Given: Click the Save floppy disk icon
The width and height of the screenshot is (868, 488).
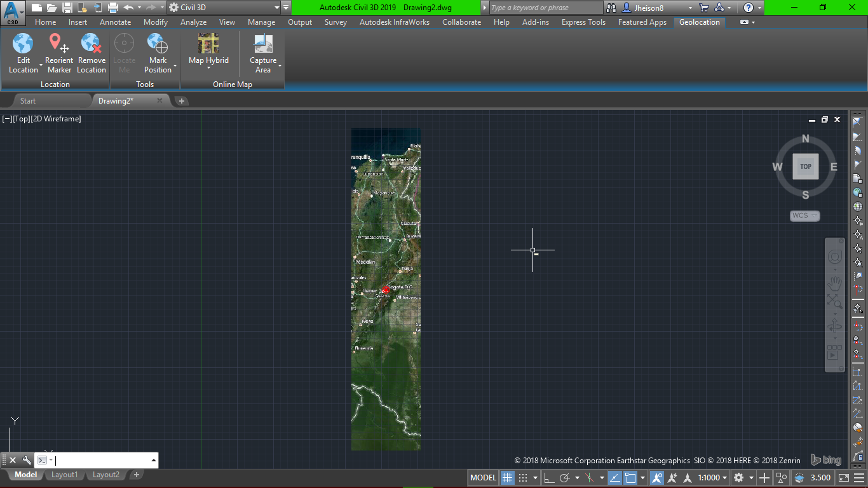Looking at the screenshot, I should 67,8.
